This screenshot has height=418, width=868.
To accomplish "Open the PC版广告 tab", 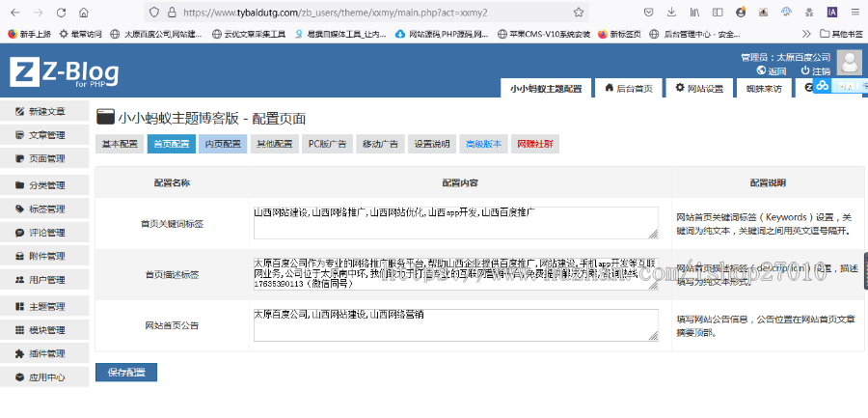I will [327, 144].
